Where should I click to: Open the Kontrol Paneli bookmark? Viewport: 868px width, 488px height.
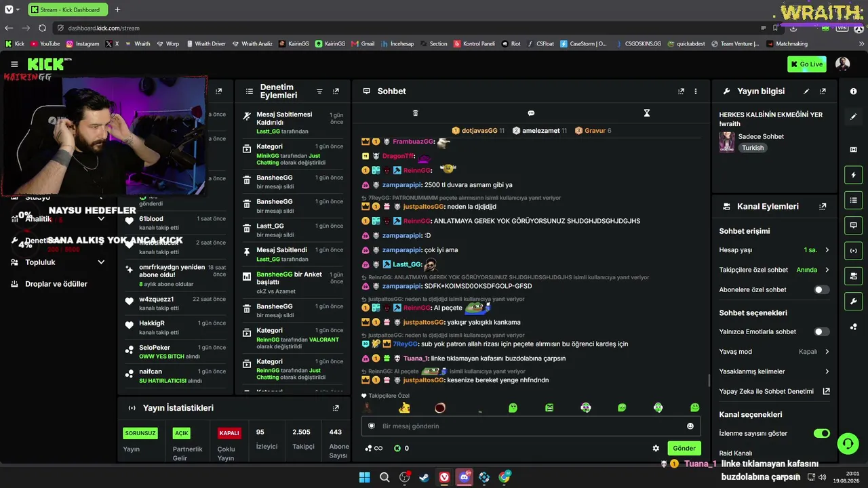474,44
